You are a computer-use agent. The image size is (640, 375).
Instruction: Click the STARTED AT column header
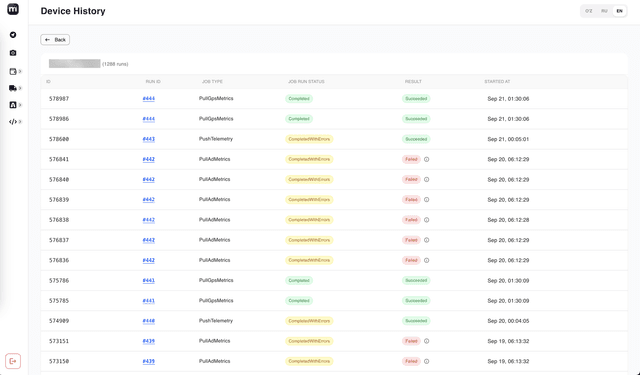[497, 82]
